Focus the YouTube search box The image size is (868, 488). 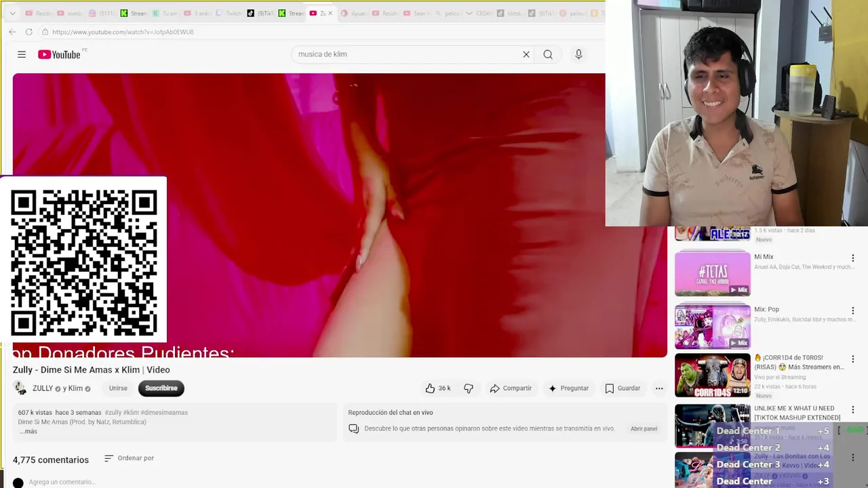(x=407, y=54)
